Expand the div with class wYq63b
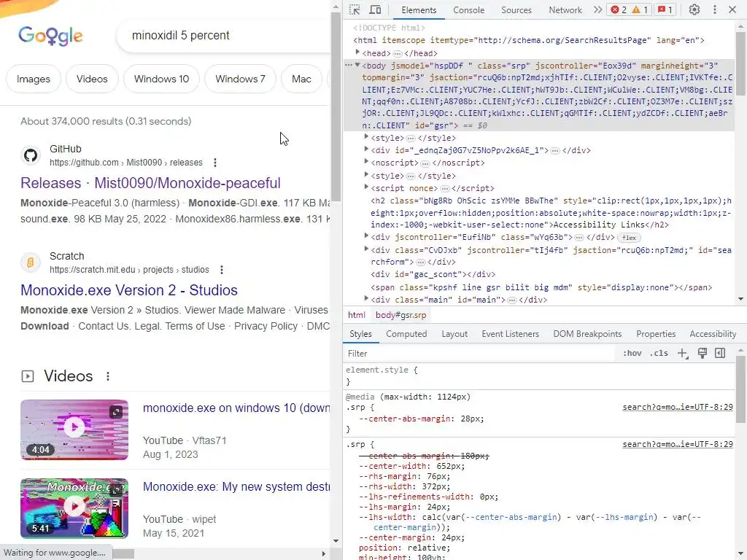This screenshot has height=560, width=747. pos(366,236)
